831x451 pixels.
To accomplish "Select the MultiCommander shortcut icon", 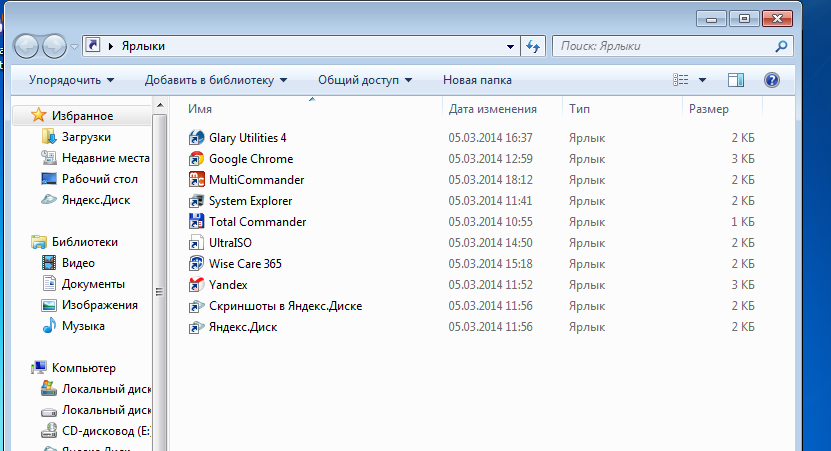I will [196, 180].
